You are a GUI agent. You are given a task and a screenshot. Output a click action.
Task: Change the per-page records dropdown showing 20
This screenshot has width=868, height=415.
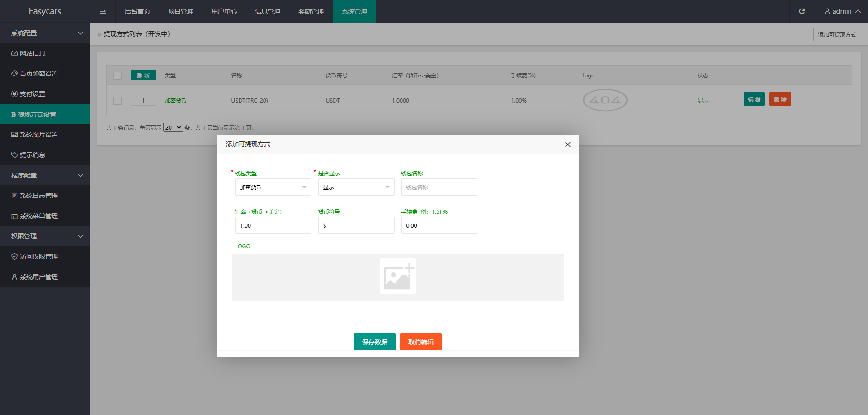click(x=173, y=128)
